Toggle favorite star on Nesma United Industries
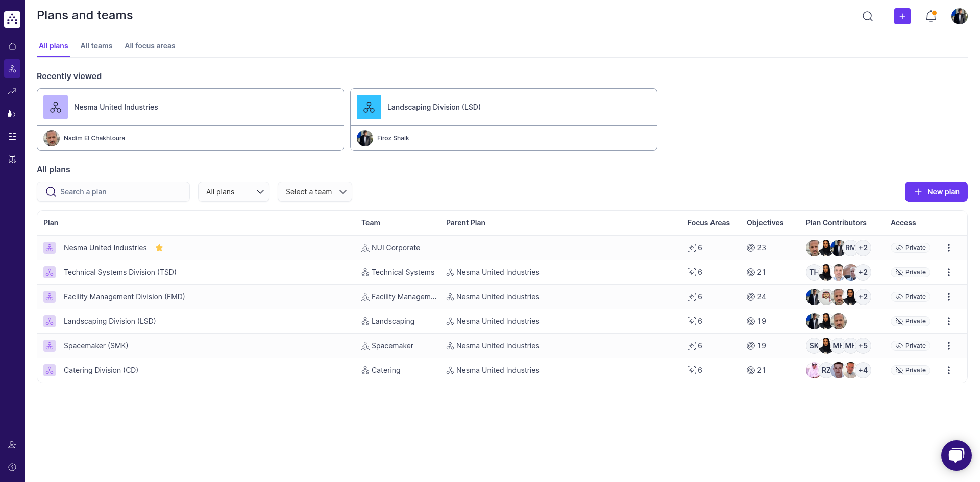This screenshot has height=482, width=980. (x=159, y=248)
